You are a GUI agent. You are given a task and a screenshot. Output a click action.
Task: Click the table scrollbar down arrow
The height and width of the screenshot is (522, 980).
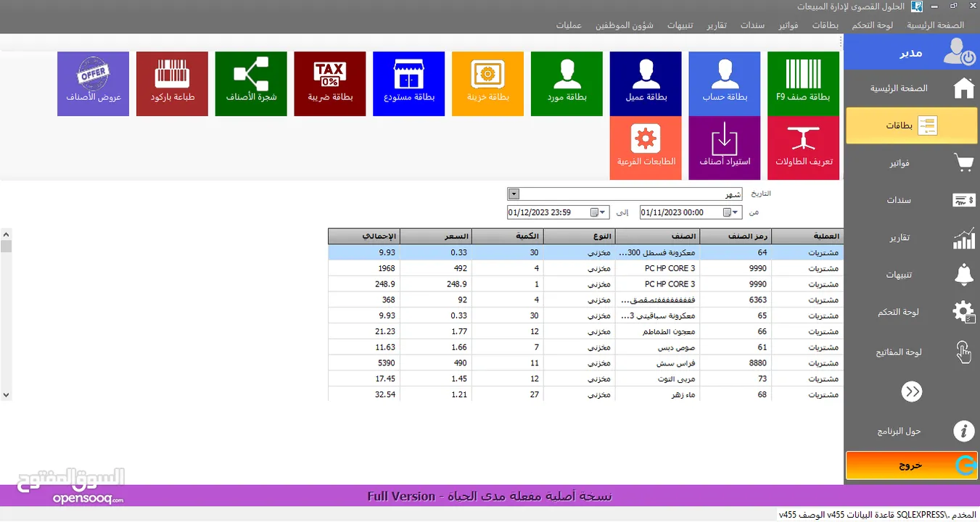6,395
